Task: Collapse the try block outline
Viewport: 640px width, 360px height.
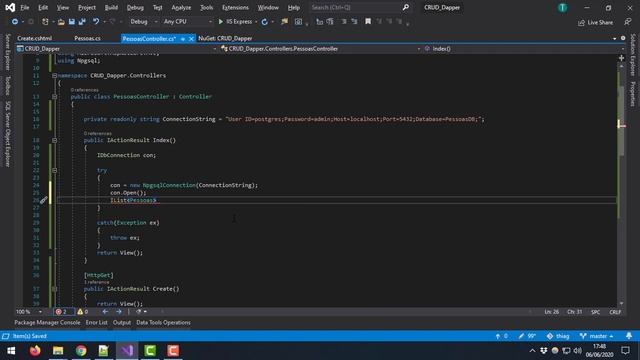Action: pos(54,170)
